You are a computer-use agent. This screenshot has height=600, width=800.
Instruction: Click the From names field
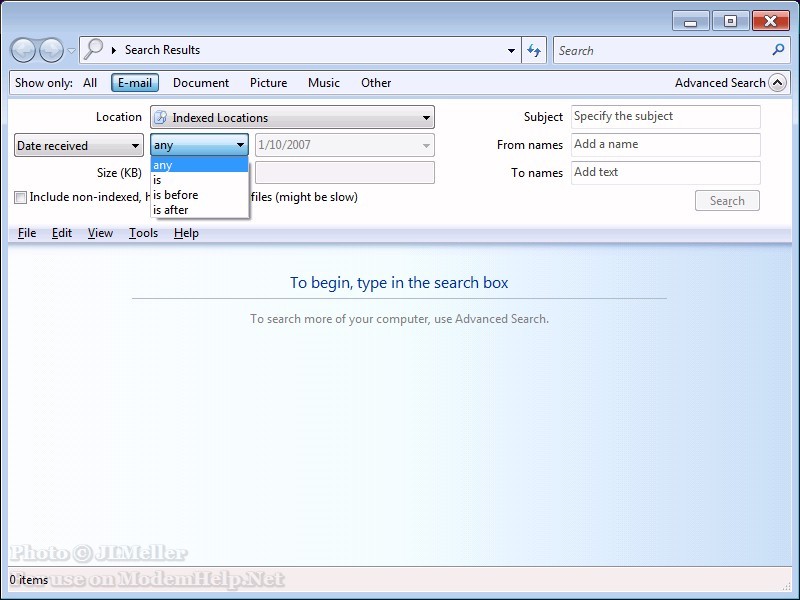coord(666,145)
